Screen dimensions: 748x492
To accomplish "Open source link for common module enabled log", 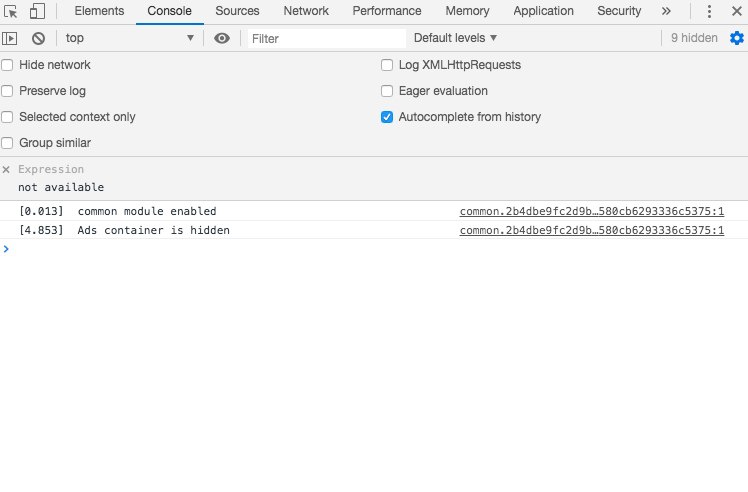I will point(591,212).
